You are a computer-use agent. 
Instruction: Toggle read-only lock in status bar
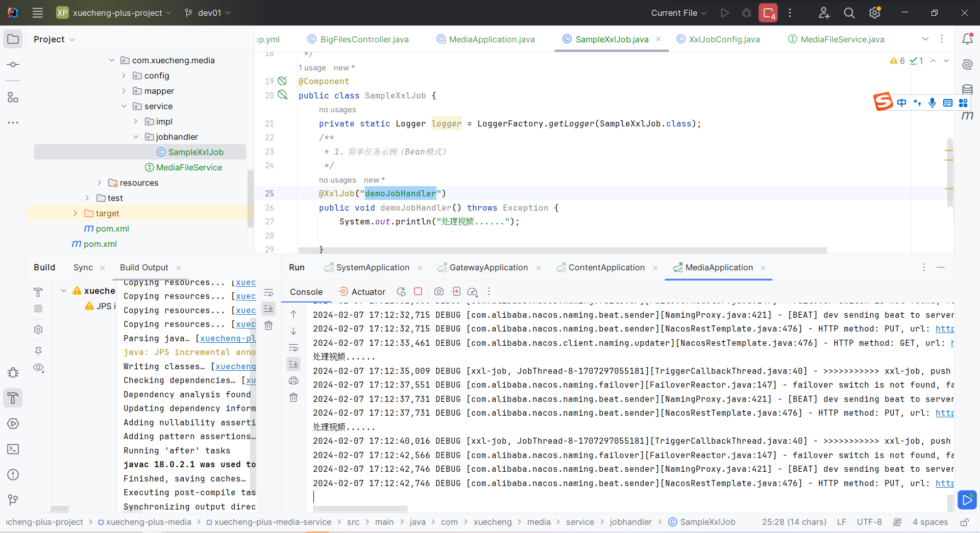[965, 522]
